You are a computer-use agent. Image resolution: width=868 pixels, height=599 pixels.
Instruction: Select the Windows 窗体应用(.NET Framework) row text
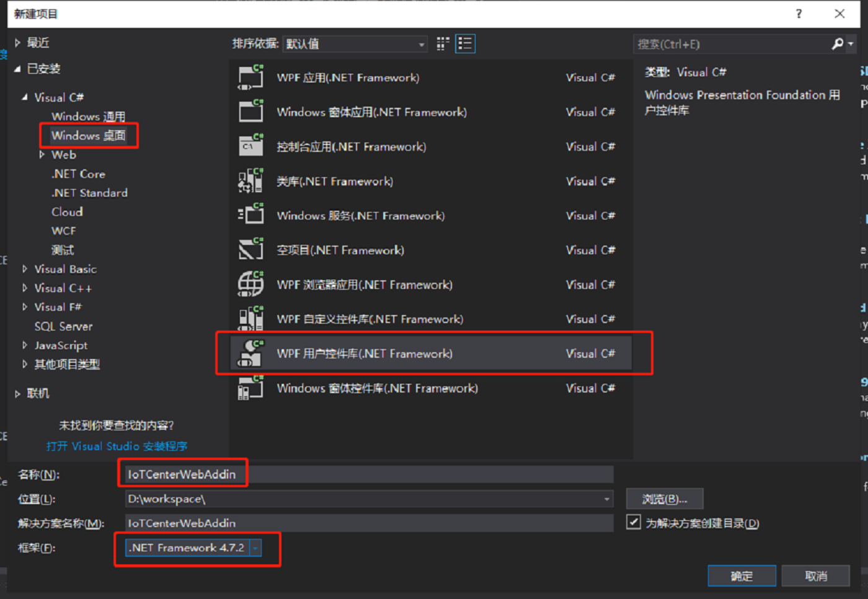pos(372,112)
